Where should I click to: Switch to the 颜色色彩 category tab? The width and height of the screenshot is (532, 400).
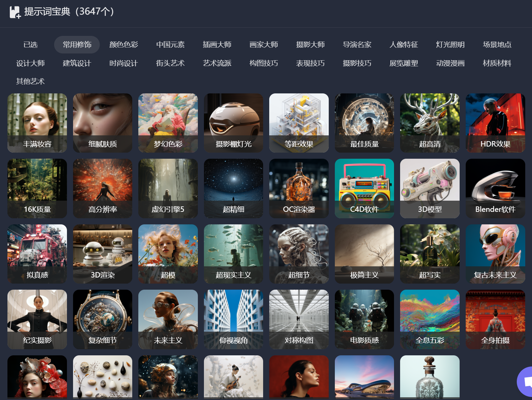(x=123, y=45)
